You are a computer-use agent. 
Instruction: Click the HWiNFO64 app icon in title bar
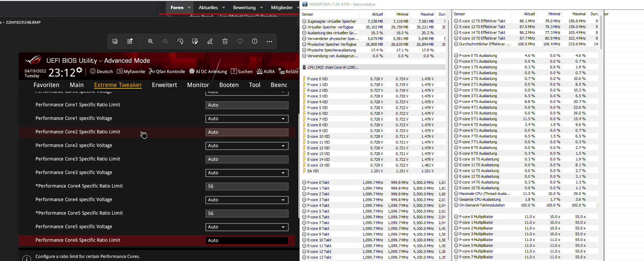(x=305, y=4)
